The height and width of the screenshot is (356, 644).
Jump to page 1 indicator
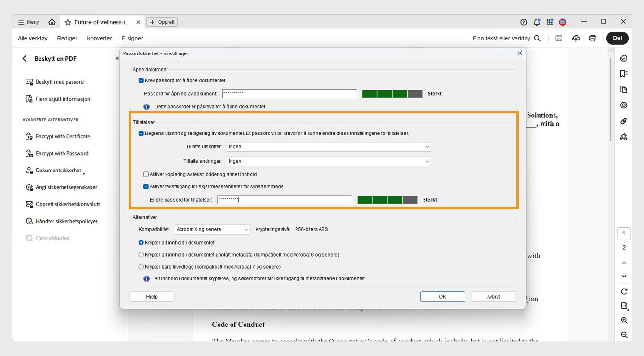624,234
